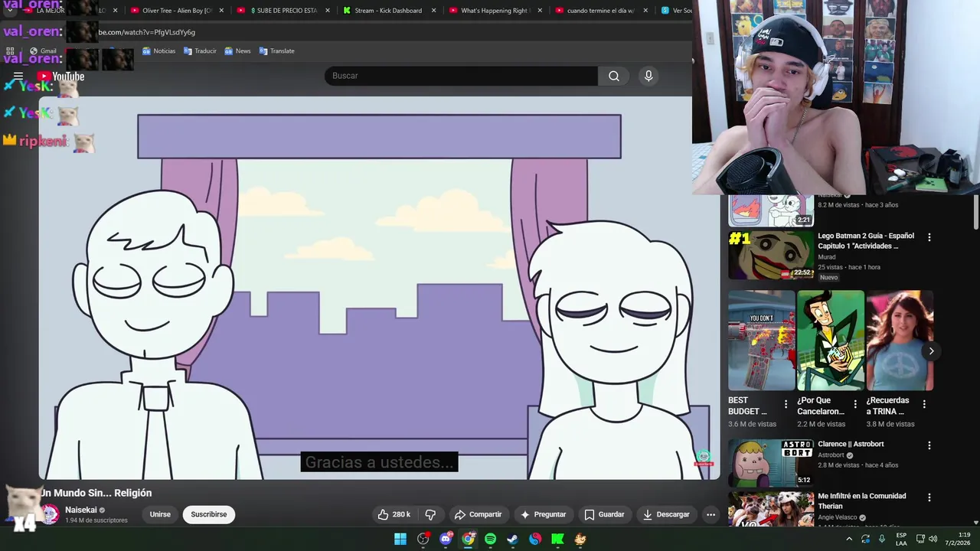Open the YouTube hamburger guide menu
Screen dimensions: 980x551
18,76
